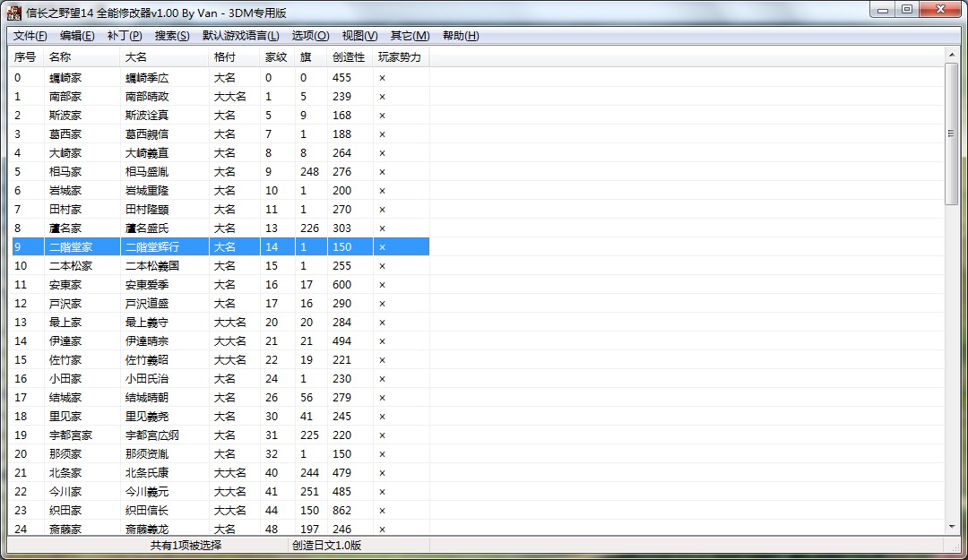Viewport: 968px width, 560px height.
Task: Click the application icon in title bar
Action: click(14, 13)
